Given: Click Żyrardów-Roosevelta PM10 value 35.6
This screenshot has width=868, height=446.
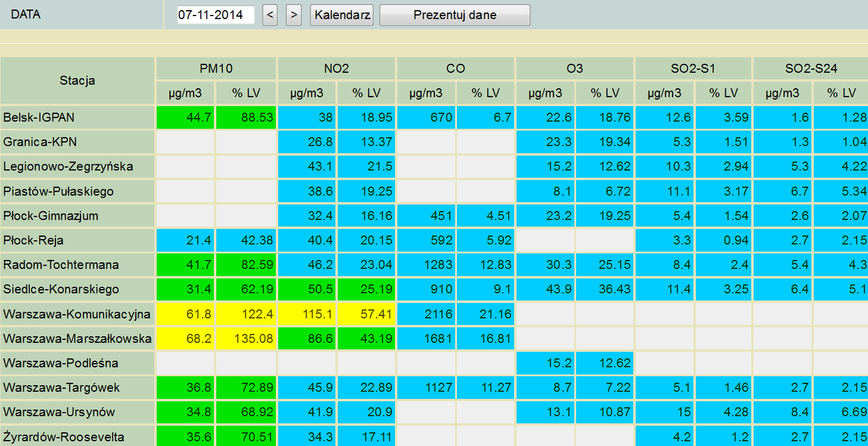Looking at the screenshot, I should (185, 436).
